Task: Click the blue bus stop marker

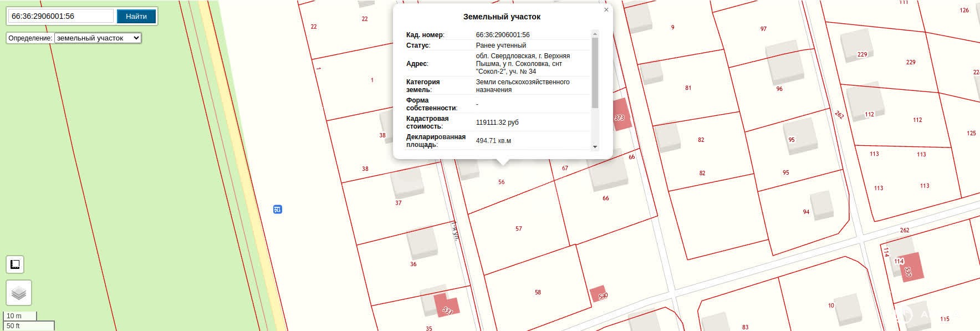Action: (x=278, y=209)
